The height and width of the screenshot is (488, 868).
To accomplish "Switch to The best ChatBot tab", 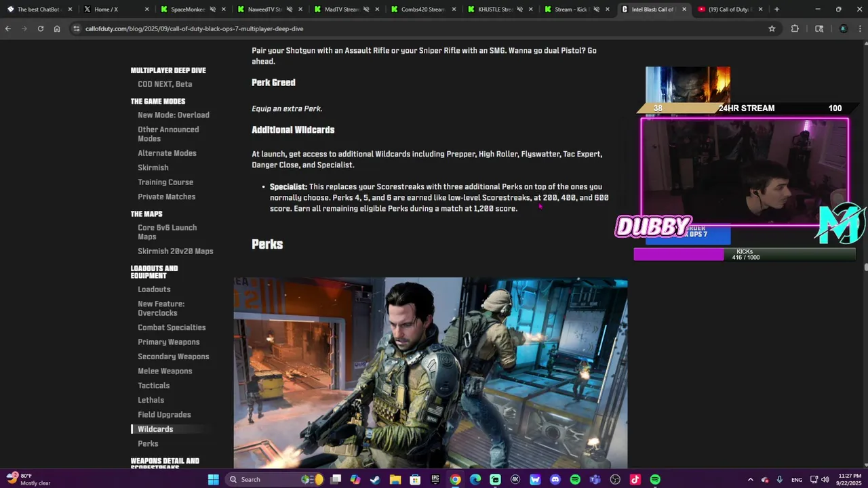I will point(39,9).
